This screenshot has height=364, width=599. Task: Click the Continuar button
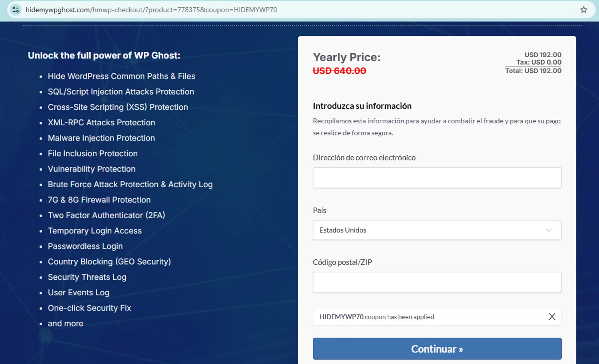[437, 349]
